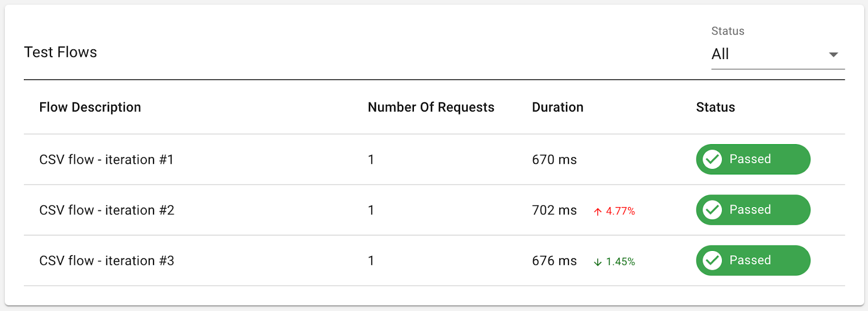Open the Status filter dropdown arrow

click(833, 54)
